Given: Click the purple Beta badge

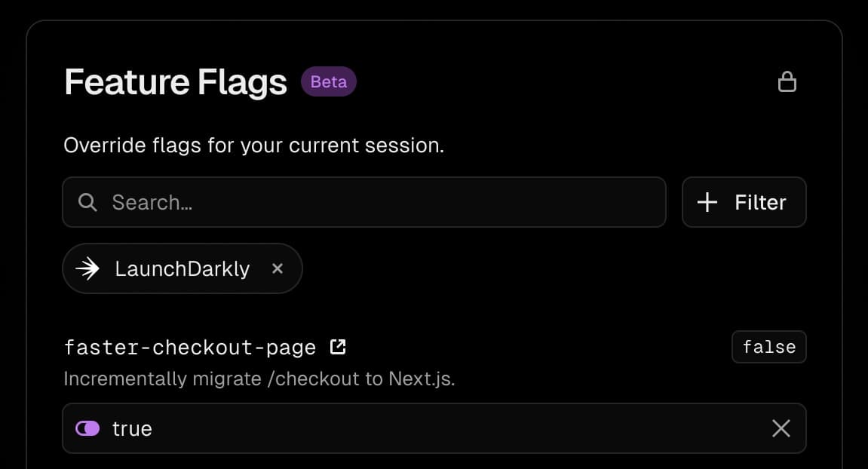Looking at the screenshot, I should tap(328, 81).
